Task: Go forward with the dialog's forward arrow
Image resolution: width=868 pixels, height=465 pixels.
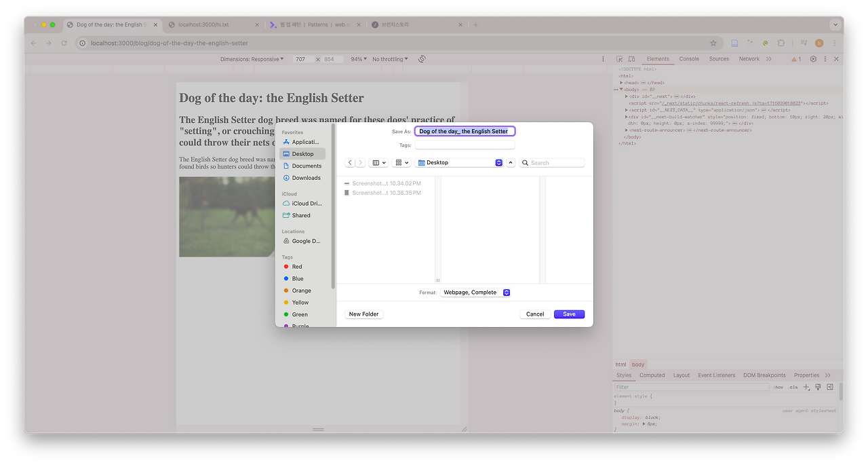Action: (x=360, y=163)
